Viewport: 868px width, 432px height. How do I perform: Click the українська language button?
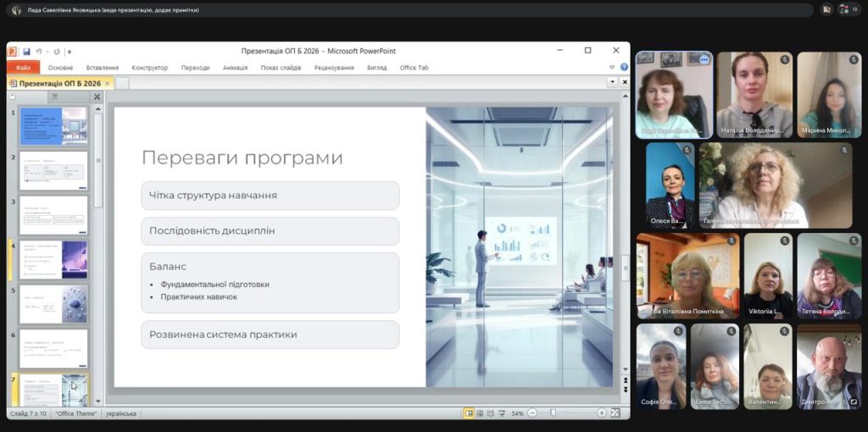[121, 413]
